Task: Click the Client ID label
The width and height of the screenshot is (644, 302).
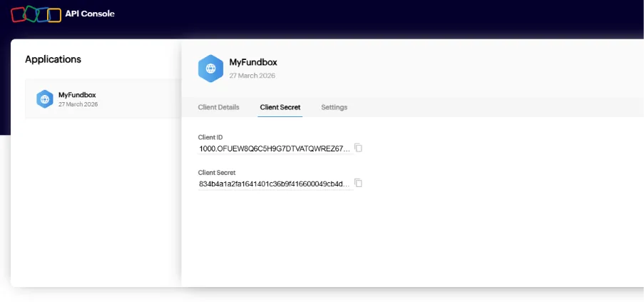Action: pyautogui.click(x=210, y=137)
